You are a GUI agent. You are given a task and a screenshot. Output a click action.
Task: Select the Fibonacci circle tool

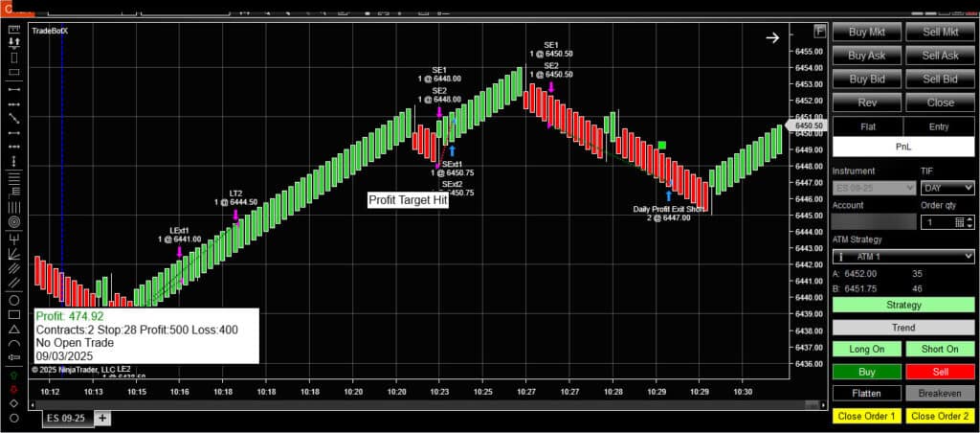[13, 222]
